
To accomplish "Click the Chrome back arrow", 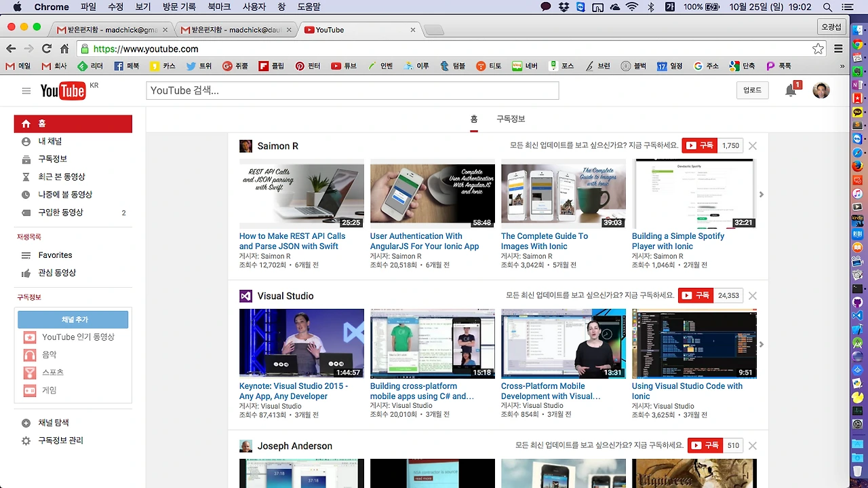I will coord(11,49).
